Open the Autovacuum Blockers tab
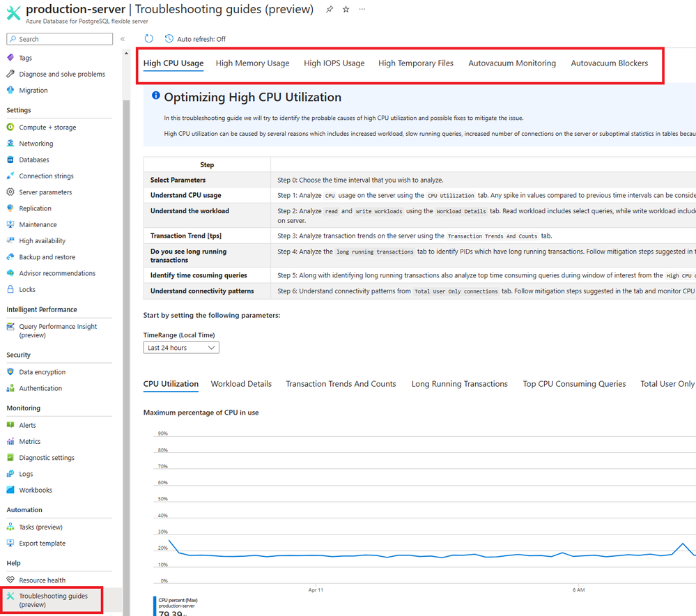Viewport: 696px width, 616px height. coord(610,63)
